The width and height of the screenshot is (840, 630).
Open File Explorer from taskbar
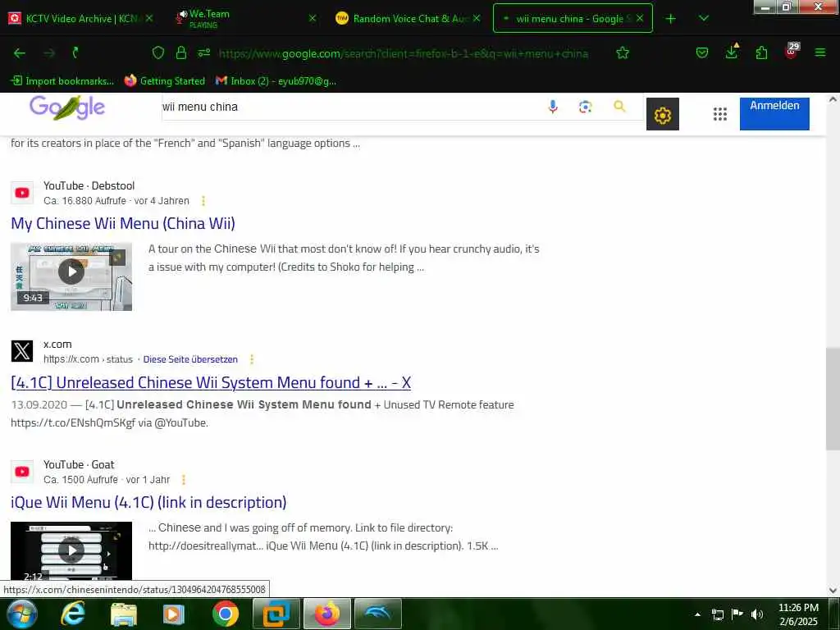[124, 614]
